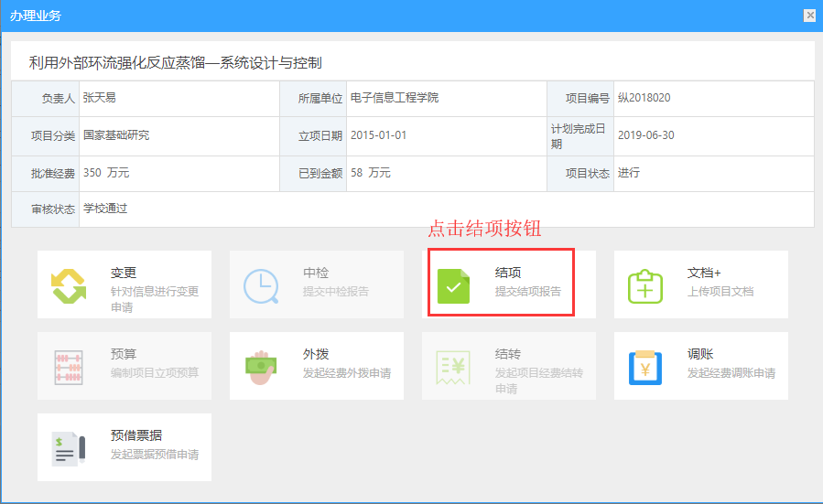Launch 调账 via 发起经费调账申请 text
The height and width of the screenshot is (504, 823).
(x=731, y=373)
